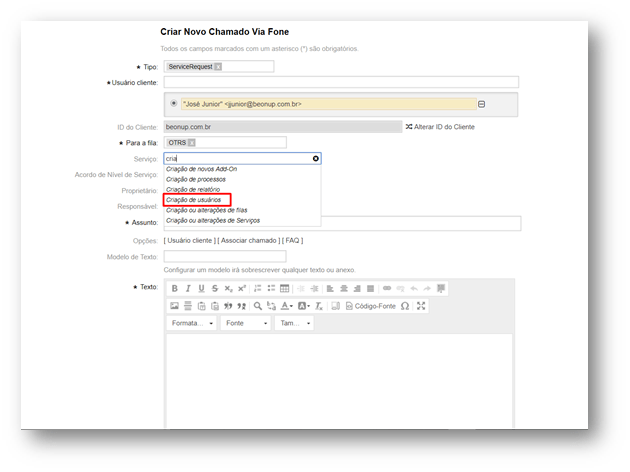The image size is (630, 472).
Task: Open the Formatação dropdown
Action: point(191,324)
